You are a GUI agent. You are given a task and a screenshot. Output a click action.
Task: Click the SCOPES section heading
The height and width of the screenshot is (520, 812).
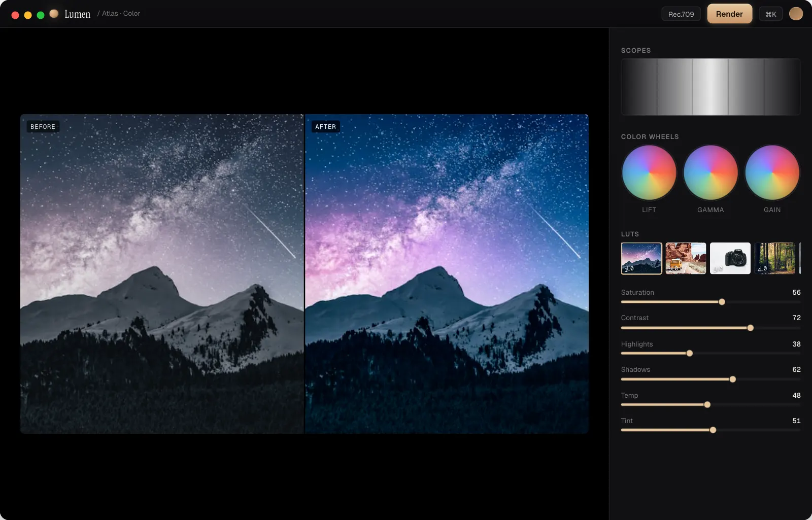tap(636, 50)
